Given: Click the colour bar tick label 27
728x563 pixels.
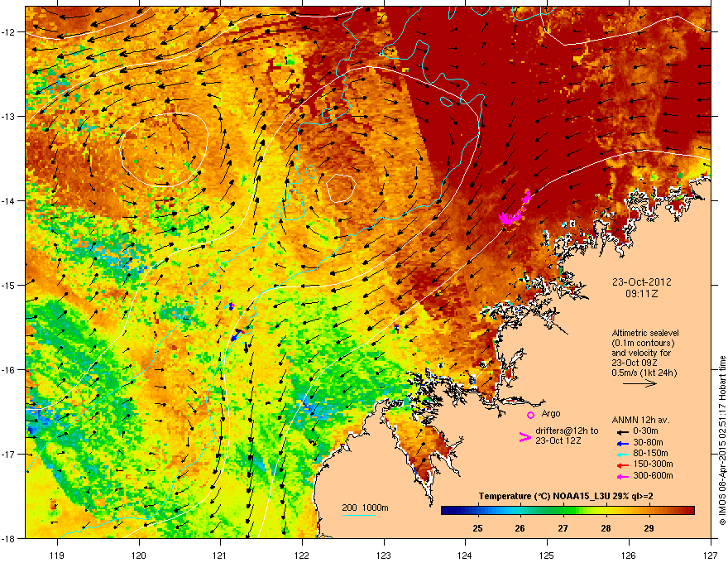Looking at the screenshot, I should [x=563, y=528].
